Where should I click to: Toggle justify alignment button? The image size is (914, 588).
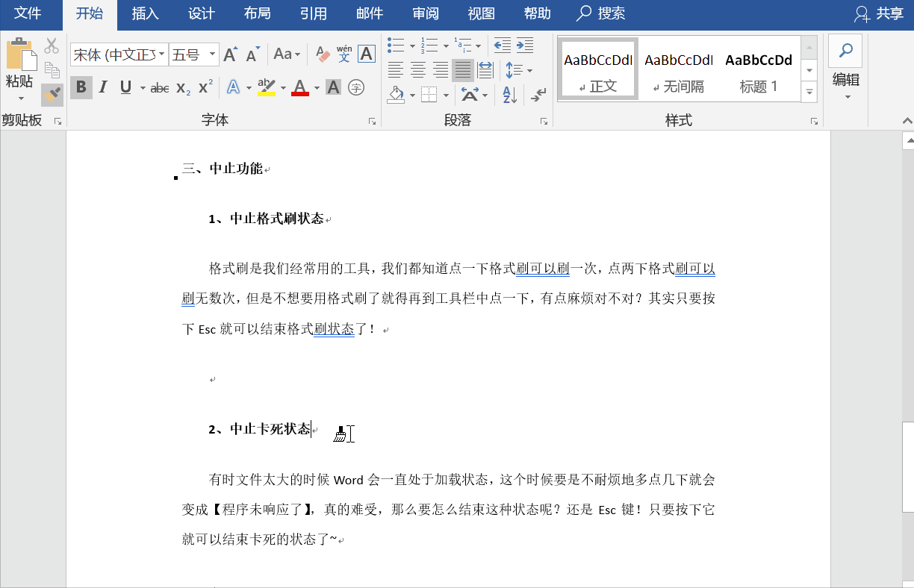[463, 70]
